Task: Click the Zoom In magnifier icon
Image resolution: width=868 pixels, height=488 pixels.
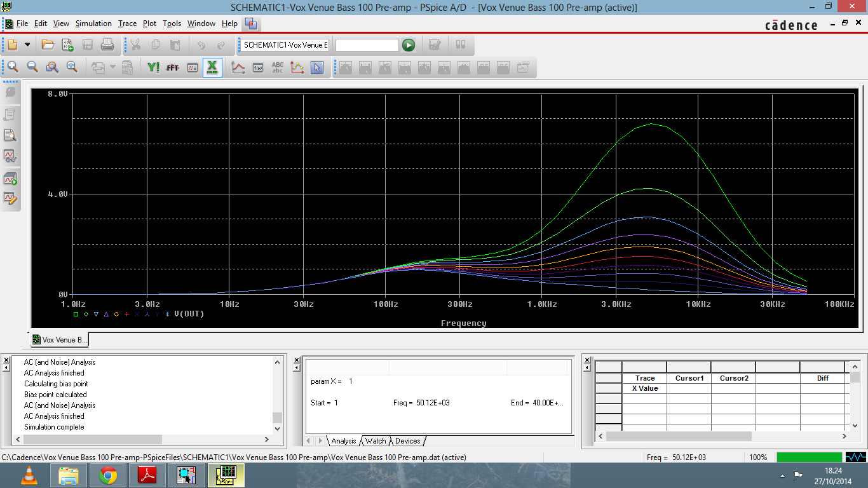Action: click(x=13, y=67)
